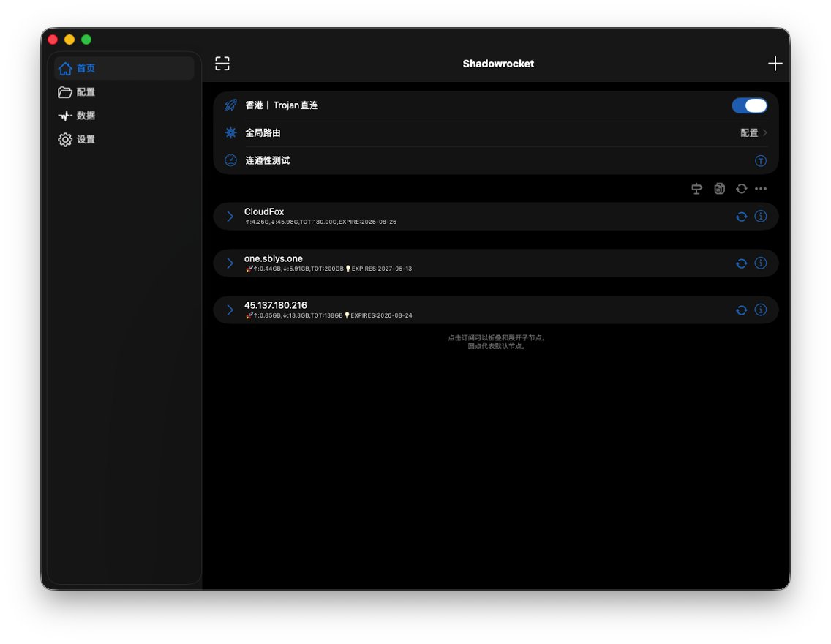Click the signpost icon in list toolbar

[x=697, y=189]
